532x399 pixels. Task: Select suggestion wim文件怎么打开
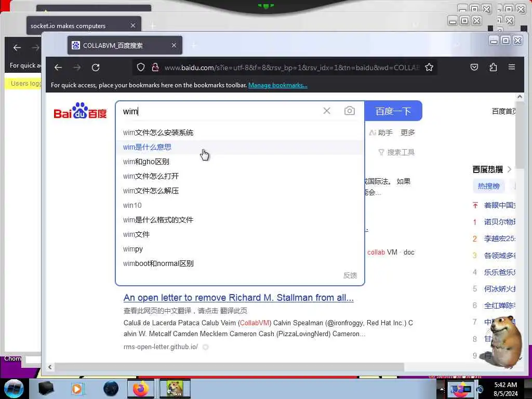point(240,177)
